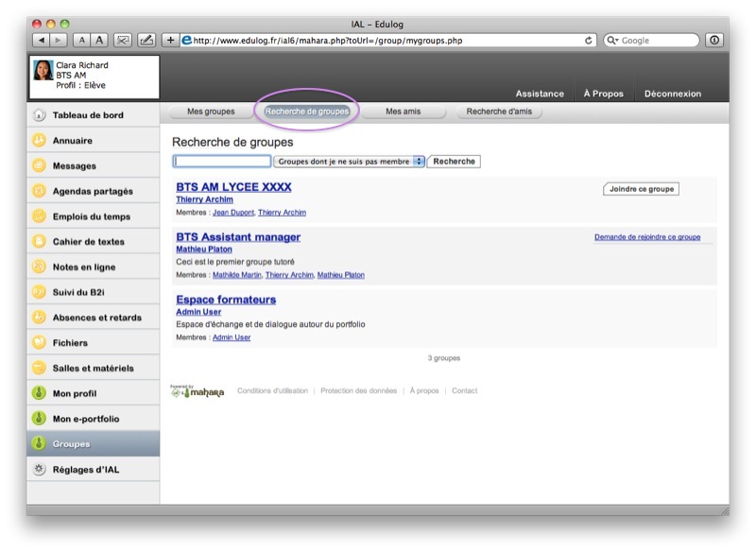Viewport: 756px width, 552px height.
Task: Open the Réglages d'IAL gear icon
Action: tap(39, 469)
